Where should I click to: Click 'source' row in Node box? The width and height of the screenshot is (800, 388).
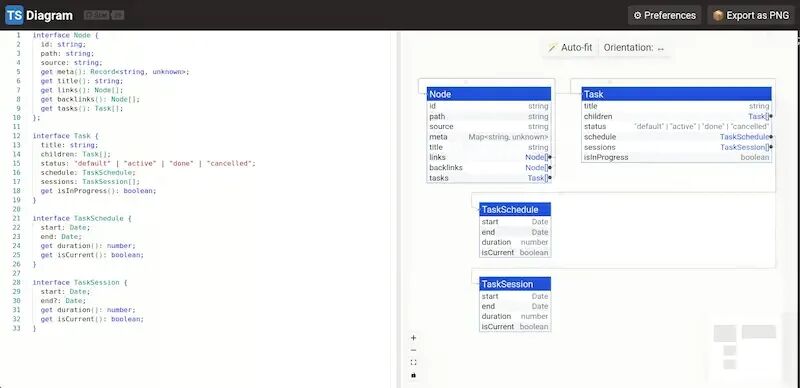[489, 127]
